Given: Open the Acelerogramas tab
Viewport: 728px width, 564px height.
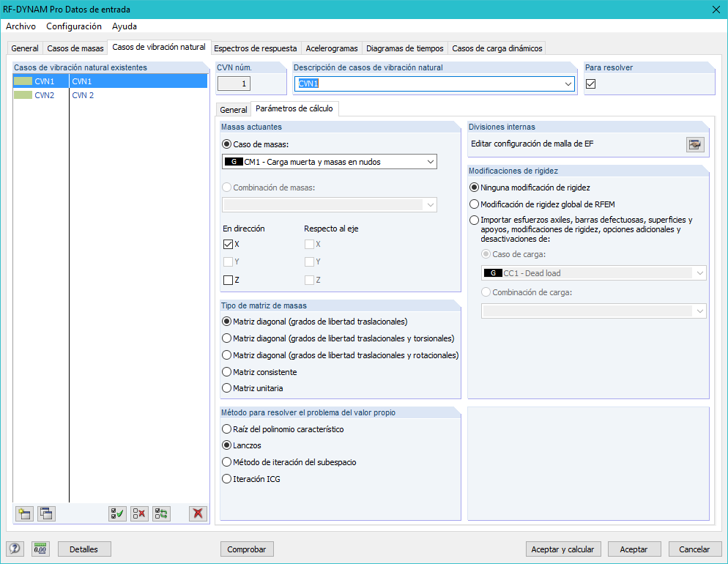Looking at the screenshot, I should click(x=332, y=48).
